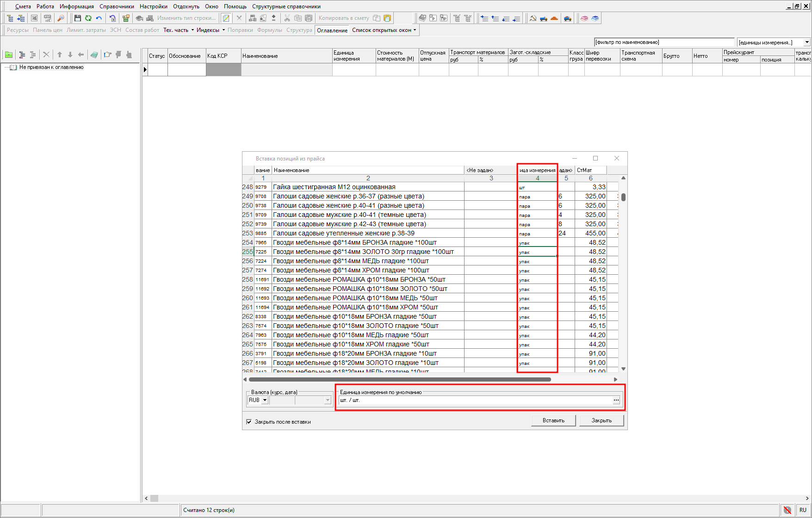Click the hammer and sickle labor icon
812x518 pixels.
(533, 18)
